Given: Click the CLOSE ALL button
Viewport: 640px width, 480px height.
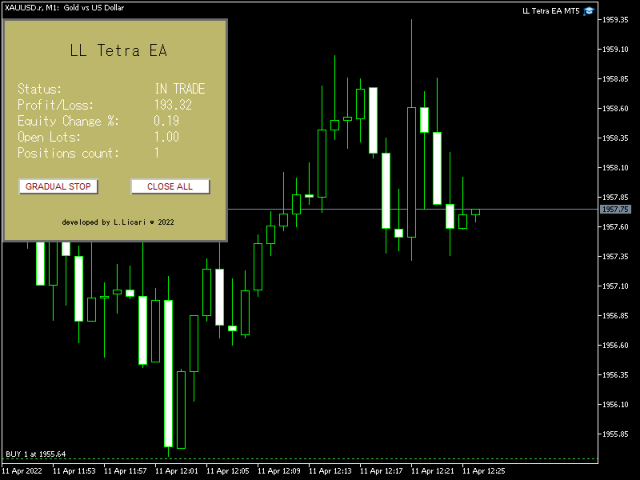Looking at the screenshot, I should click(170, 187).
